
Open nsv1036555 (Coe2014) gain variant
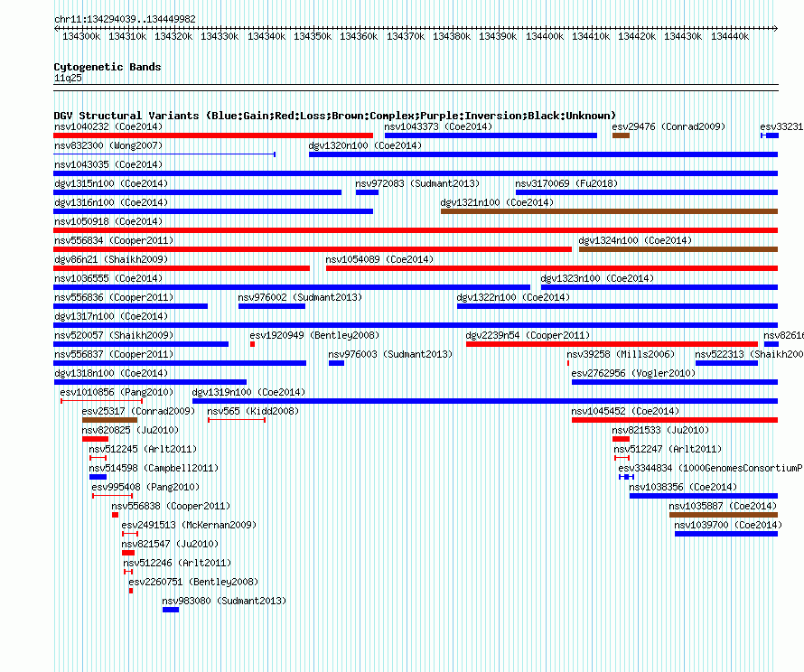(292, 287)
